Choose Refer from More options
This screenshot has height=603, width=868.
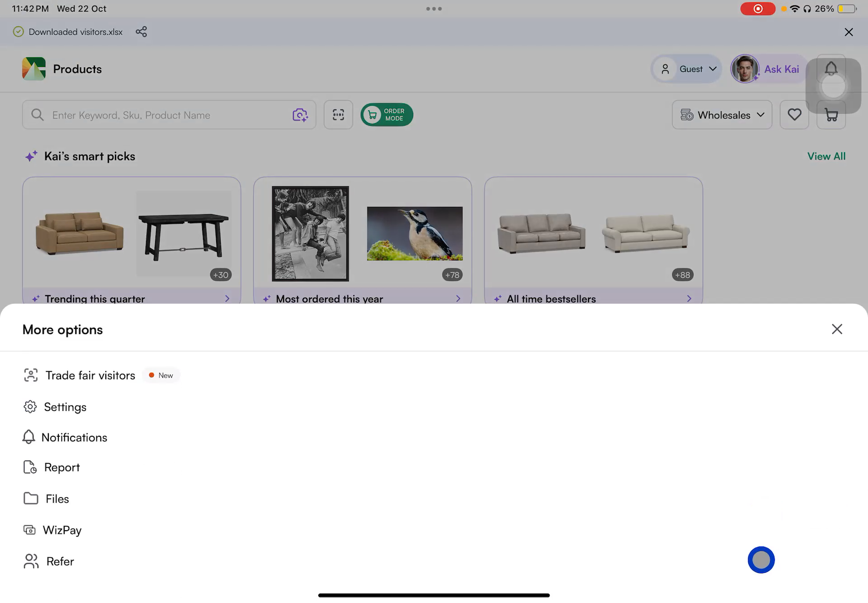coord(59,561)
